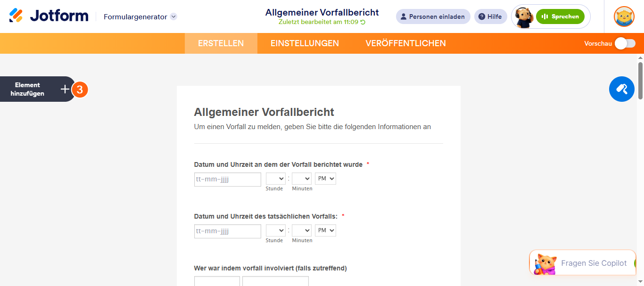Open Minuten dropdown under 'tatsächlichen Vorfalls'
Viewport: 644px width, 286px height.
302,230
